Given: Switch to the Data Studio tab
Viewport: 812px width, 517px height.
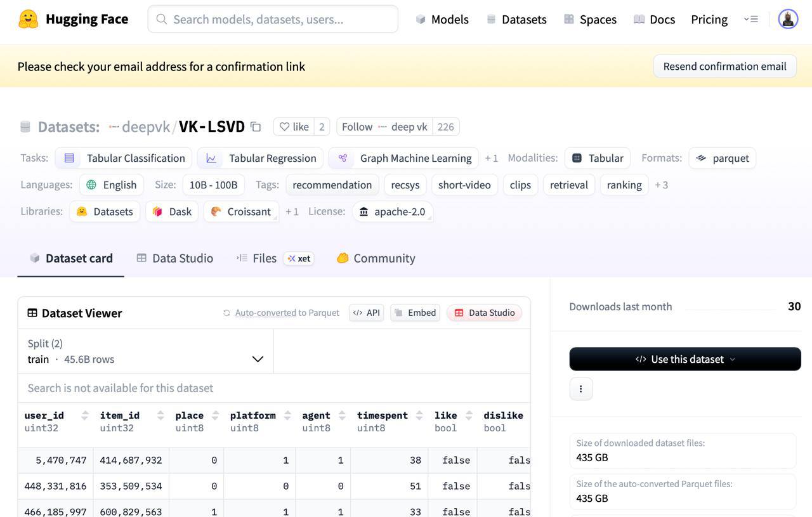Looking at the screenshot, I should point(175,258).
